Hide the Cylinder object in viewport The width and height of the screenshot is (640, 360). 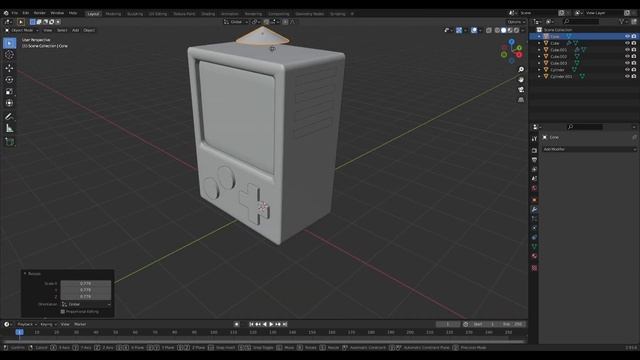(x=627, y=70)
